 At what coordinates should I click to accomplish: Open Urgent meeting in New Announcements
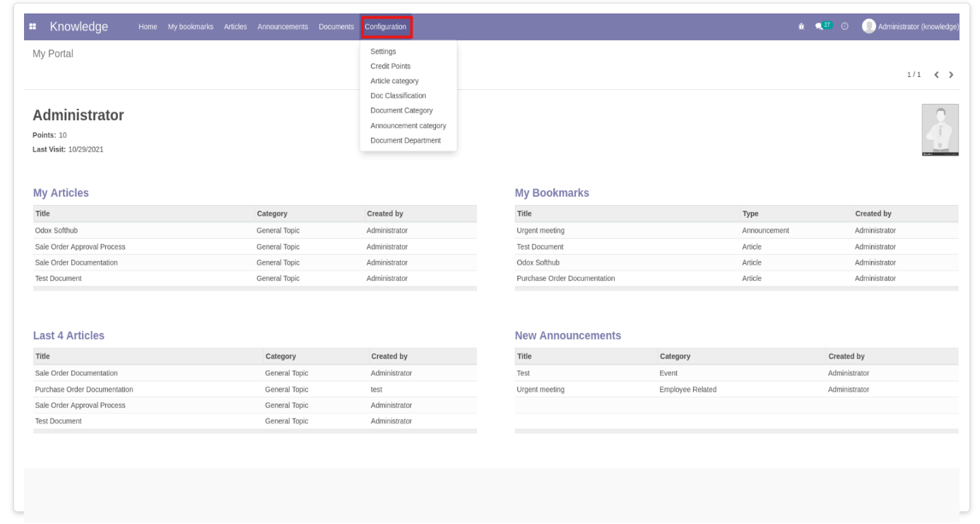pyautogui.click(x=737, y=390)
